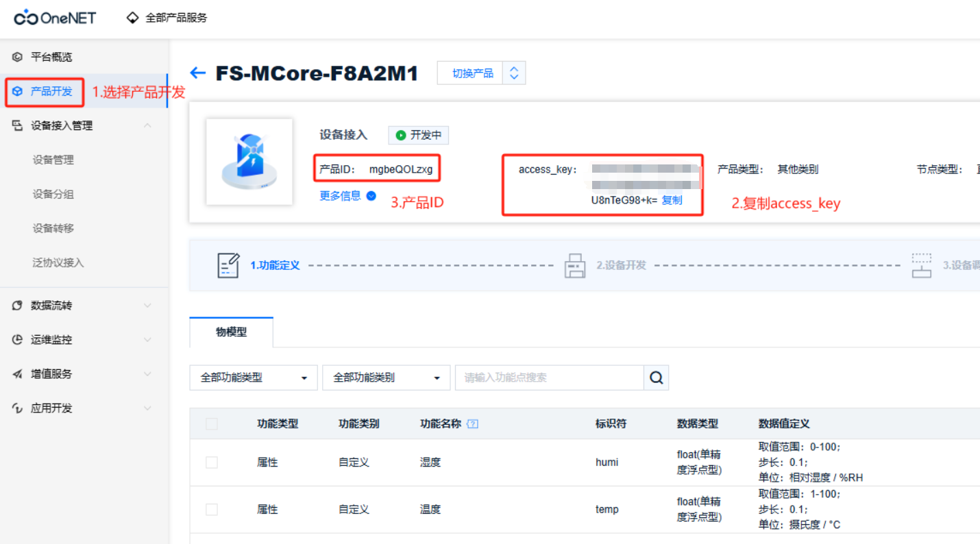This screenshot has width=980, height=544.
Task: Click product ID text mgbeQOLzxg
Action: click(x=401, y=169)
